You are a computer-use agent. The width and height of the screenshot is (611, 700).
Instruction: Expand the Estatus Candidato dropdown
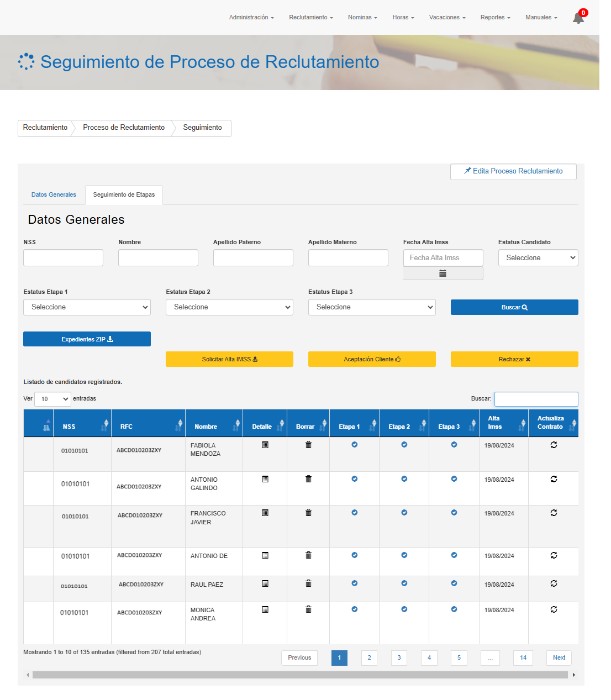tap(538, 258)
